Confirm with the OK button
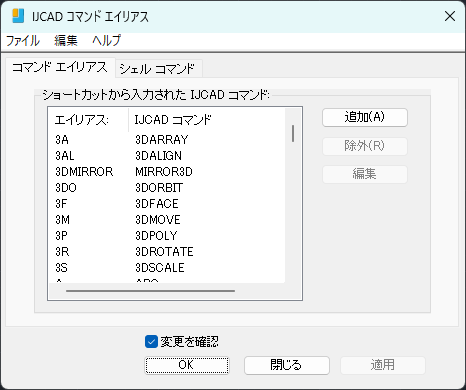466x390 pixels. tap(187, 365)
